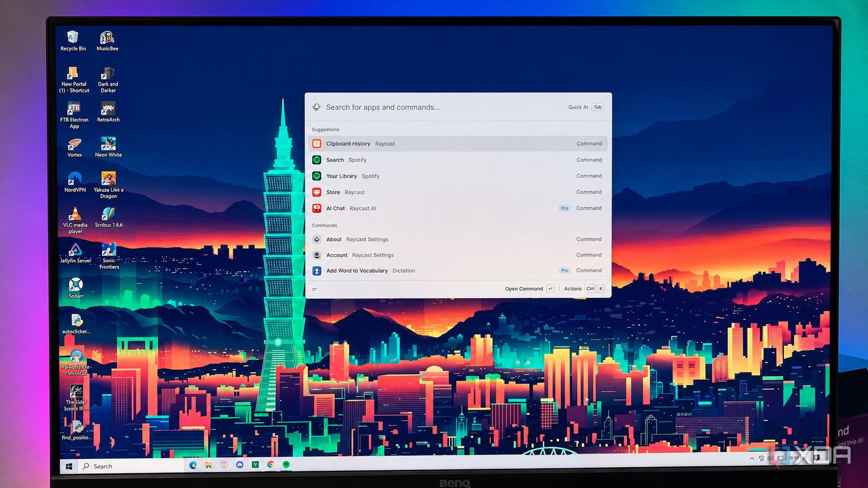Image resolution: width=868 pixels, height=488 pixels.
Task: Click the Account command icon
Action: tap(317, 255)
